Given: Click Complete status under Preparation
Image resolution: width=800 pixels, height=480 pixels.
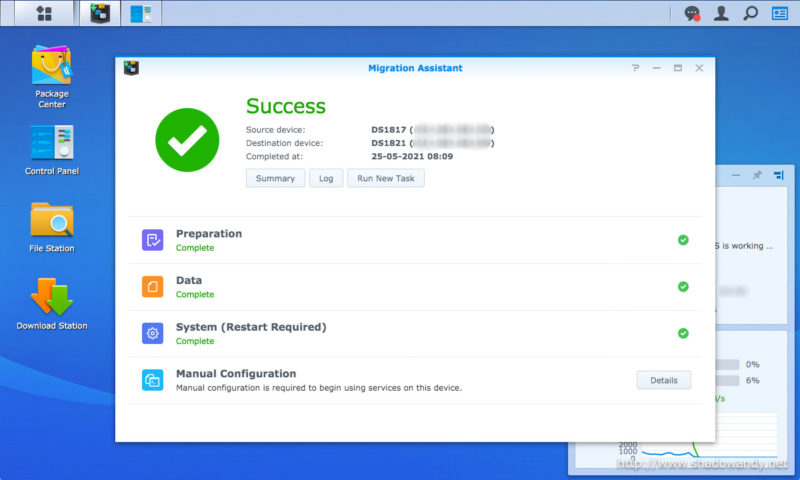Looking at the screenshot, I should point(195,248).
